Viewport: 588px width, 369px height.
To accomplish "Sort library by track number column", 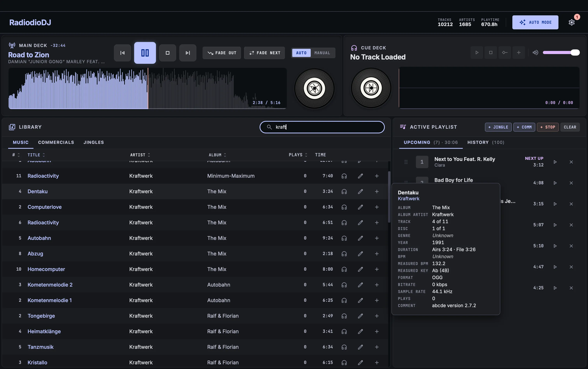I will point(16,155).
